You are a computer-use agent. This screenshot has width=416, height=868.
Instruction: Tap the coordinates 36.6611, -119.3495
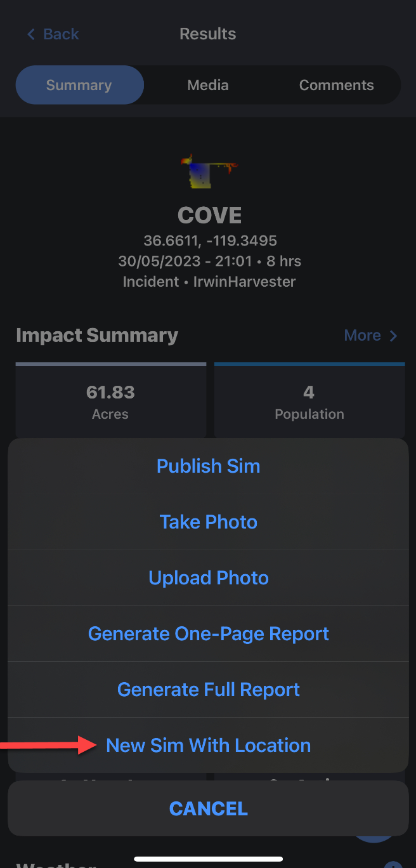click(209, 241)
